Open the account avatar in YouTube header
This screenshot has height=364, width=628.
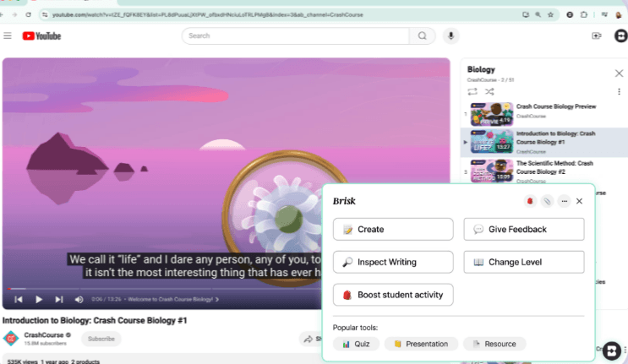(620, 36)
